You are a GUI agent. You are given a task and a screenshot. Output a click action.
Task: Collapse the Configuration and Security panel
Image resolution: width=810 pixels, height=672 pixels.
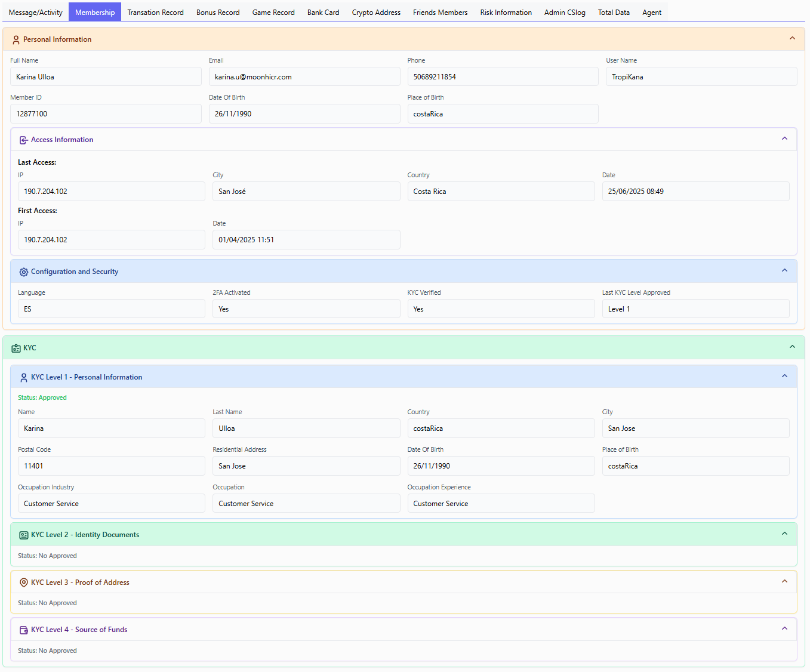pyautogui.click(x=784, y=271)
